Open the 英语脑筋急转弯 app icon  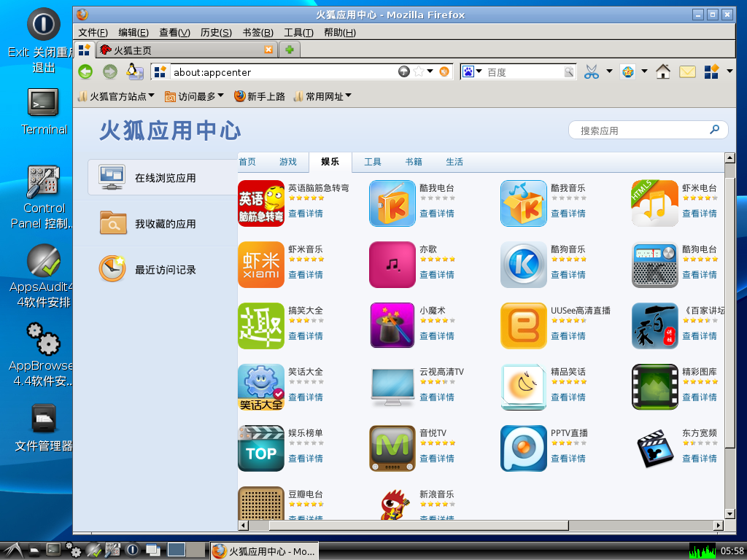click(x=261, y=203)
